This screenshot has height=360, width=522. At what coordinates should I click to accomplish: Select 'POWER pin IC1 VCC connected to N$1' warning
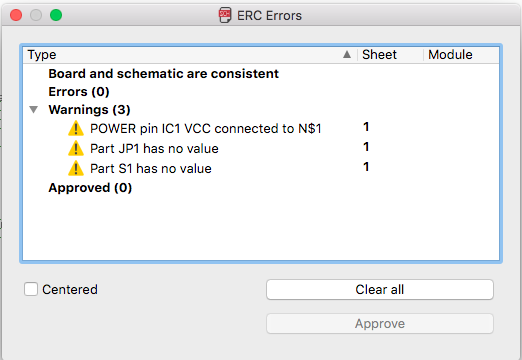coord(261,128)
